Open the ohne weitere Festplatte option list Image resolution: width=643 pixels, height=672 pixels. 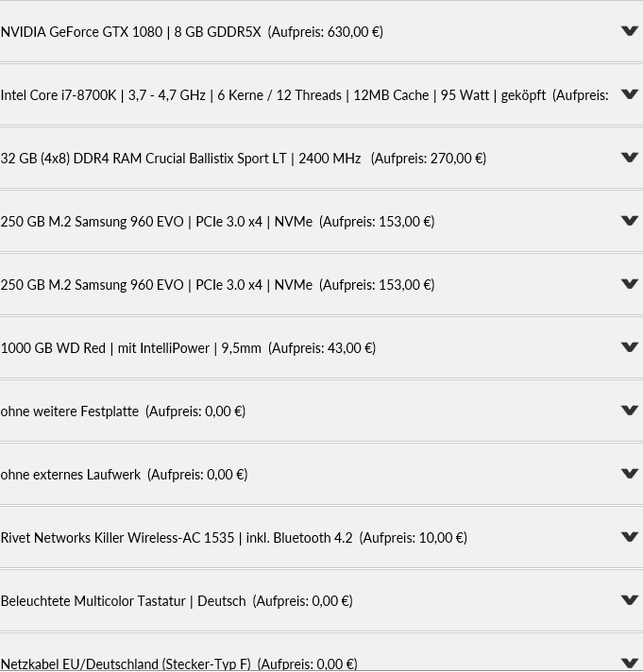(321, 411)
